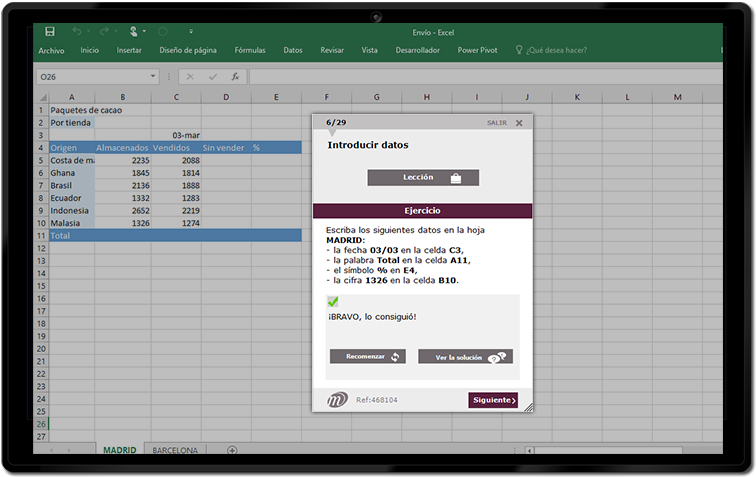Click the Siguiente button

tap(493, 400)
